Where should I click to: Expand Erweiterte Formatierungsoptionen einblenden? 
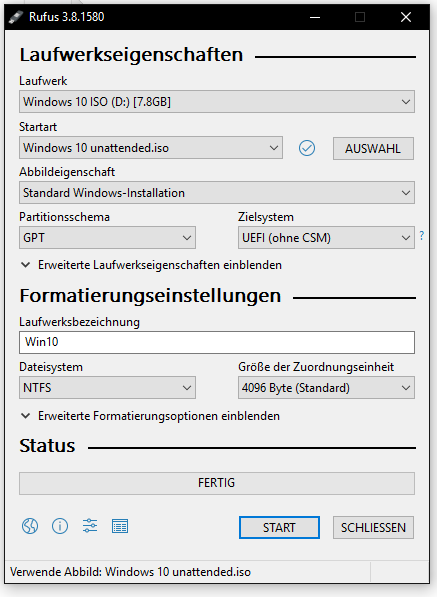(x=150, y=416)
